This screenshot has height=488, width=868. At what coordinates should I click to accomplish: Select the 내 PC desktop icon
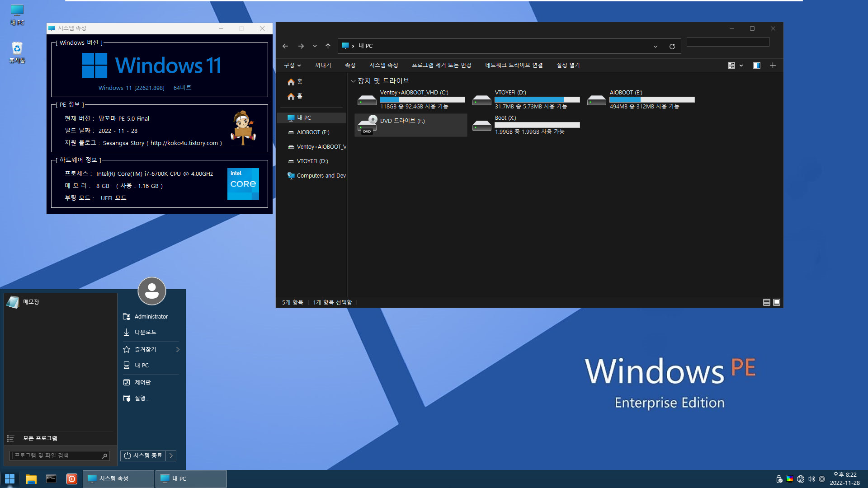coord(17,15)
